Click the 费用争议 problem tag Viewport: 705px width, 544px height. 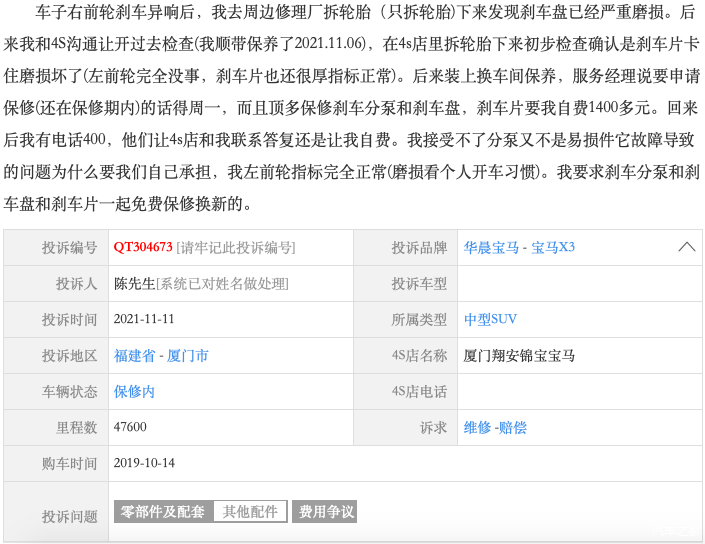tap(326, 511)
